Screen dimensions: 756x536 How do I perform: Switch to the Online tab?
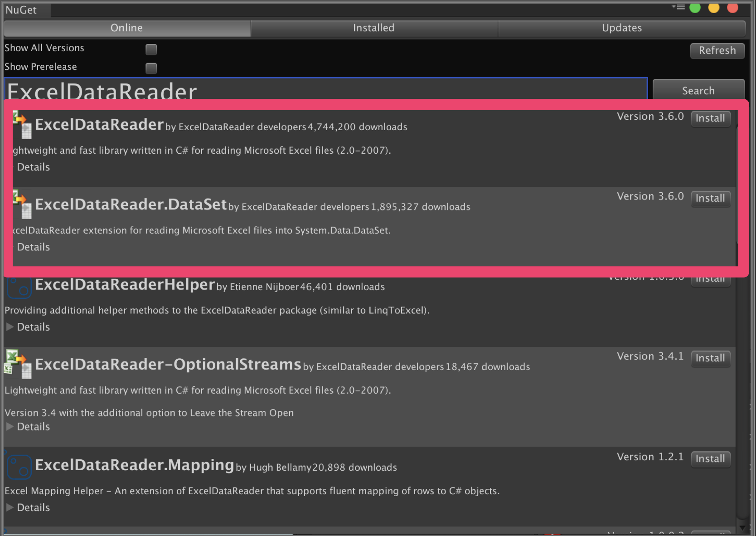[127, 28]
